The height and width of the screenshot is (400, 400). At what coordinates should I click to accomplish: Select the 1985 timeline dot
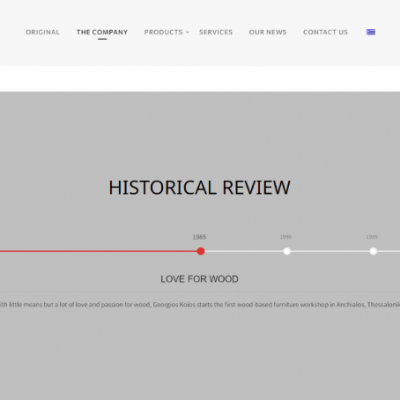[201, 251]
